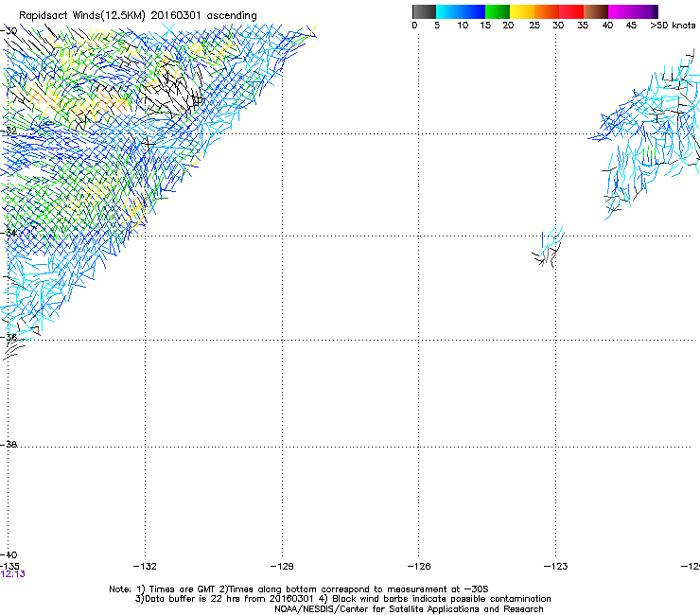The height and width of the screenshot is (615, 700).
Task: Click the '-32' latitude axis label
Action: (x=9, y=131)
